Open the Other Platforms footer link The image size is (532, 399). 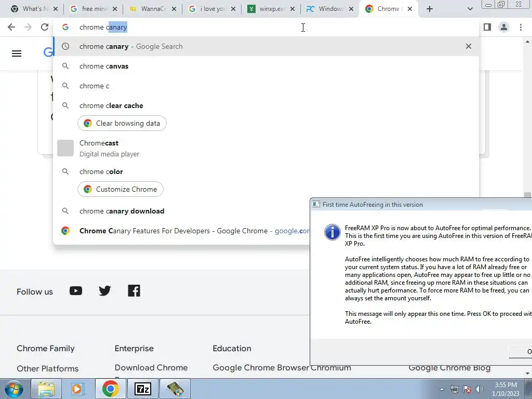pos(47,368)
